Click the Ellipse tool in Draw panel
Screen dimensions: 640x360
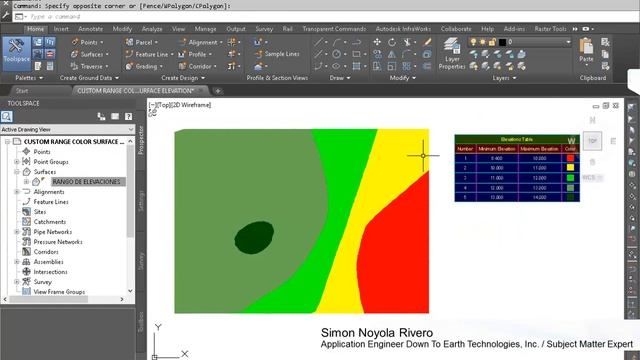(x=336, y=66)
